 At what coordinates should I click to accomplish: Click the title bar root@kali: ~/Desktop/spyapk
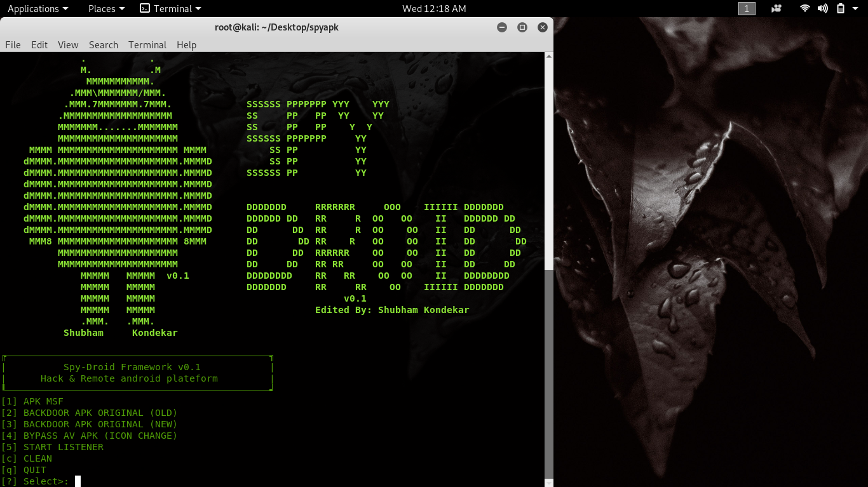(x=277, y=27)
